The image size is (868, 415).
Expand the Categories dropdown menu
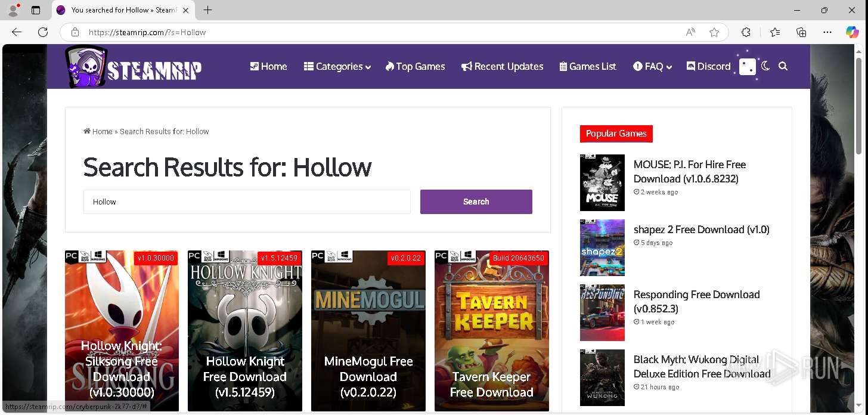point(337,66)
